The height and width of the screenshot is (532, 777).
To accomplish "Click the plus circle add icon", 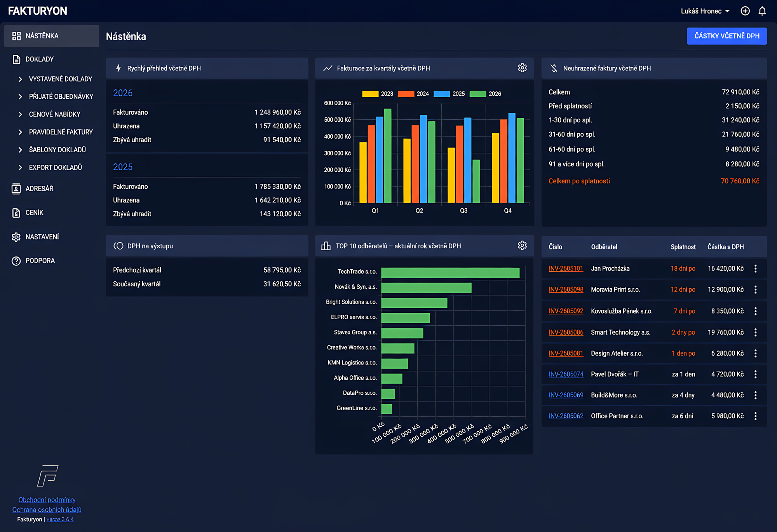I will click(745, 11).
